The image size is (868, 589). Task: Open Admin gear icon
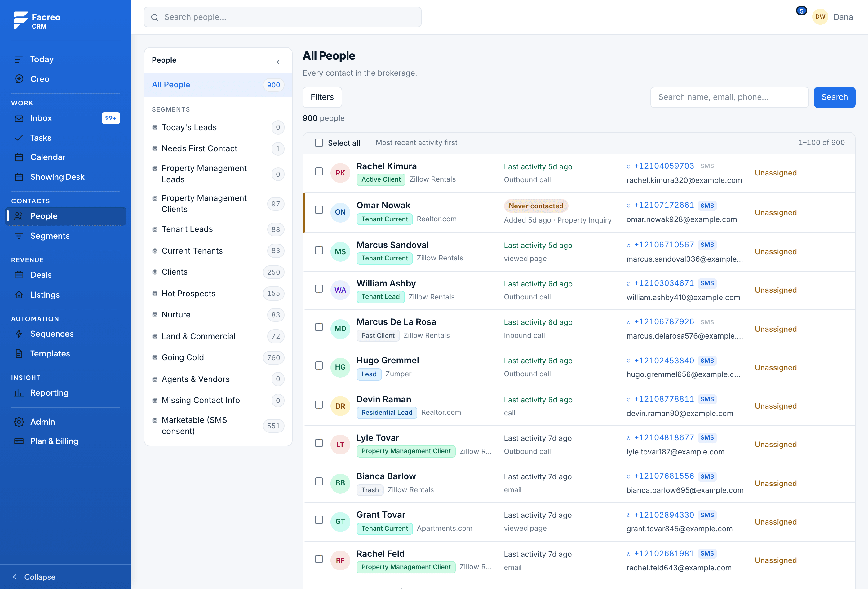(x=19, y=422)
